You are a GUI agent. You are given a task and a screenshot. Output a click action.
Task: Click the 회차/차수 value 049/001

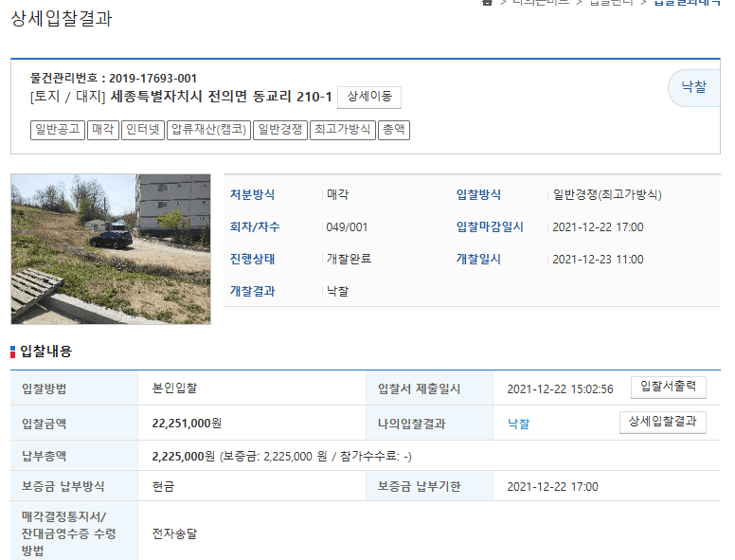click(x=347, y=227)
